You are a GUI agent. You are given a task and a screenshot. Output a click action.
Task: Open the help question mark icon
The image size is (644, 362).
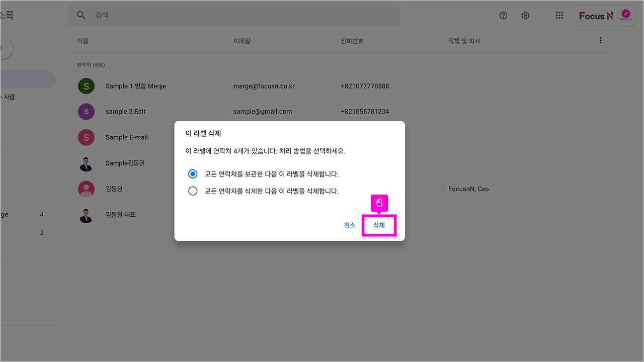pyautogui.click(x=503, y=15)
